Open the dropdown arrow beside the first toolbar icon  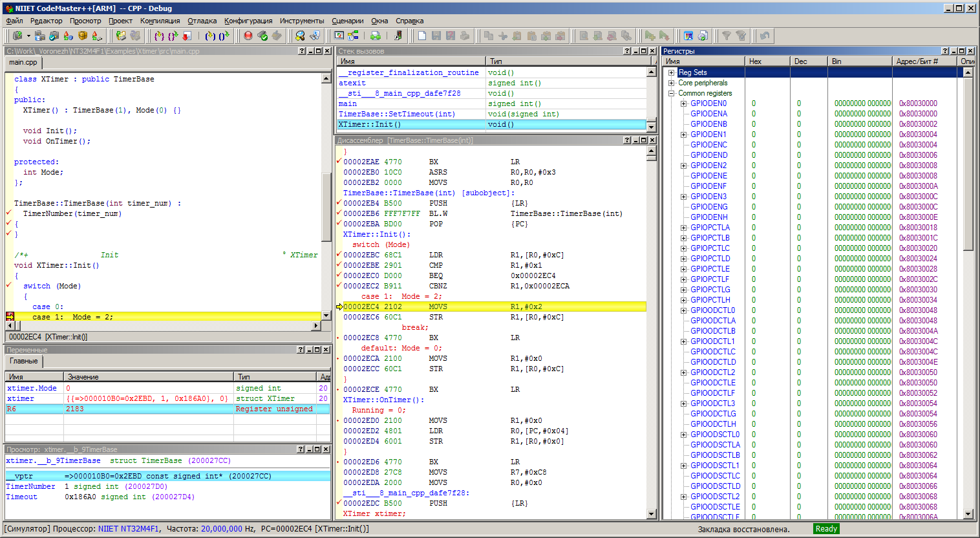click(28, 36)
